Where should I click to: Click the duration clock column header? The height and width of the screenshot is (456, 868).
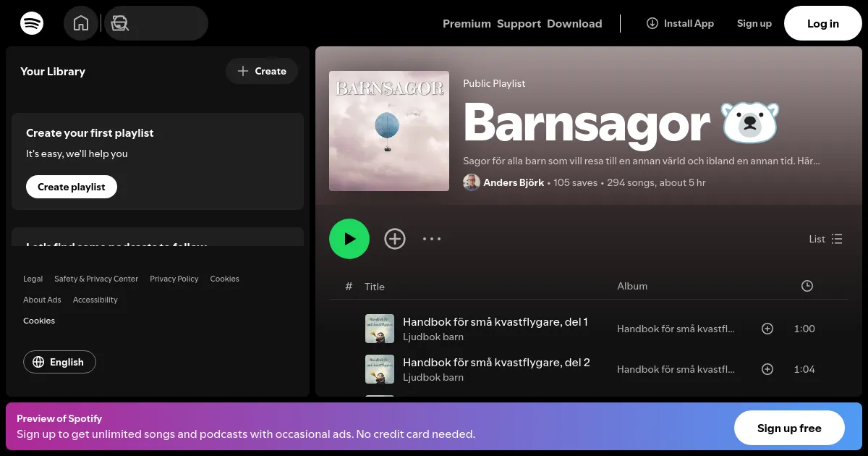(x=807, y=286)
